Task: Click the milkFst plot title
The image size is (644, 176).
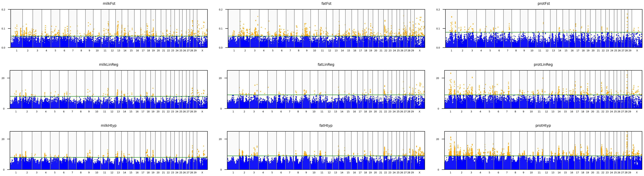Action: 109,4
